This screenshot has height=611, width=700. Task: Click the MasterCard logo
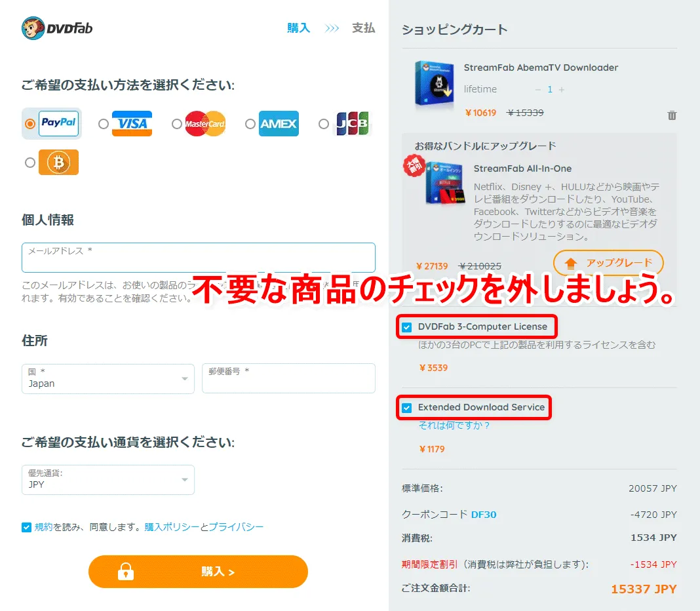pos(205,123)
